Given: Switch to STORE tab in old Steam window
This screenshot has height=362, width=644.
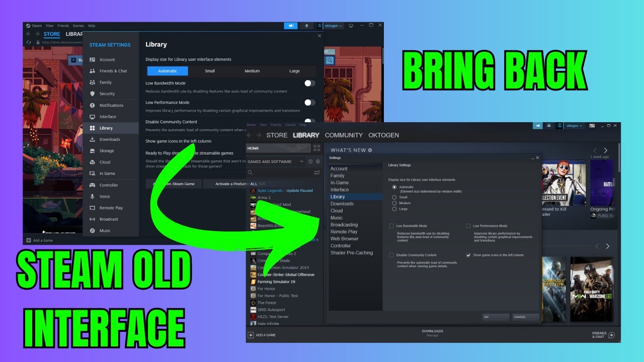Looking at the screenshot, I should point(277,135).
